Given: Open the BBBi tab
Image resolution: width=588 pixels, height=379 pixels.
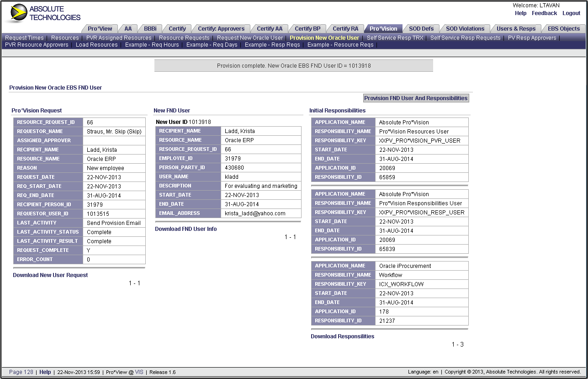Looking at the screenshot, I should (x=150, y=28).
